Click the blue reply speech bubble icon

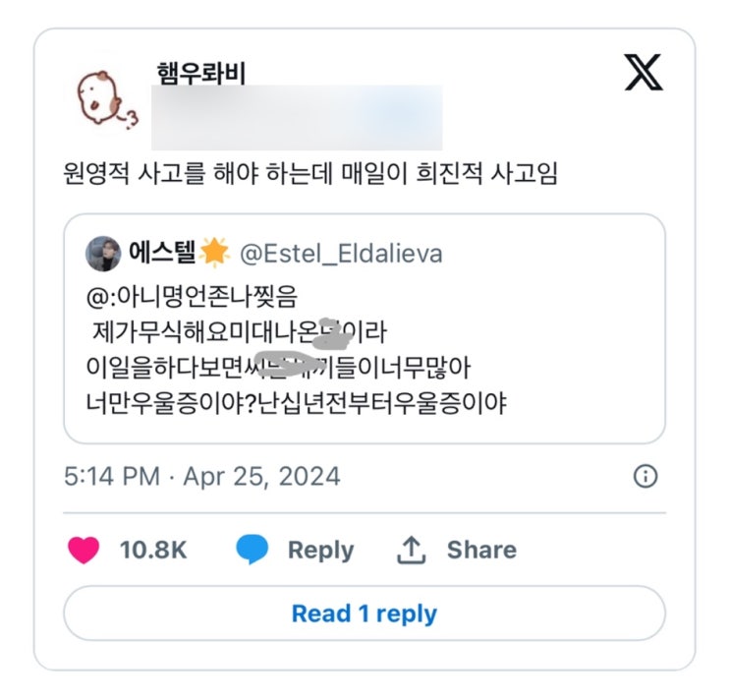click(253, 550)
